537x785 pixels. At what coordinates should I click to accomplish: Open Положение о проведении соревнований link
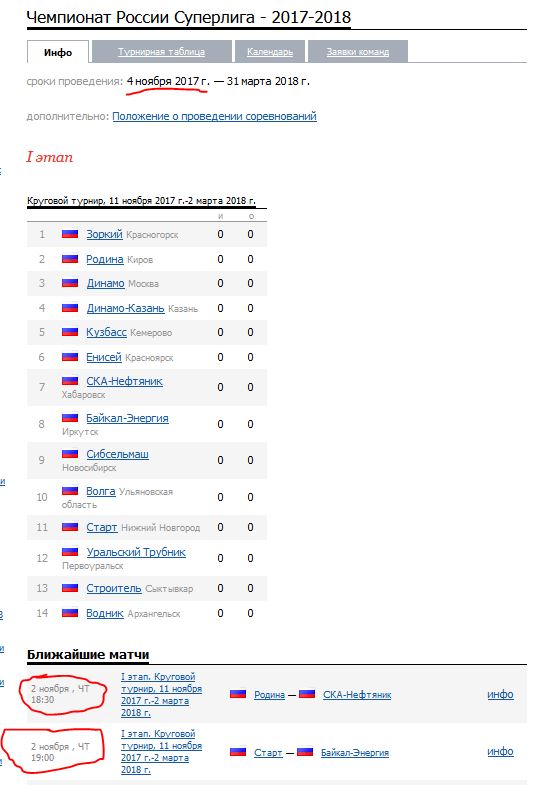coord(214,116)
